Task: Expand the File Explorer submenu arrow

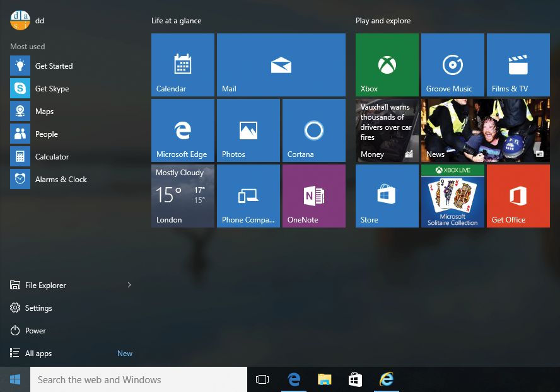Action: click(129, 285)
